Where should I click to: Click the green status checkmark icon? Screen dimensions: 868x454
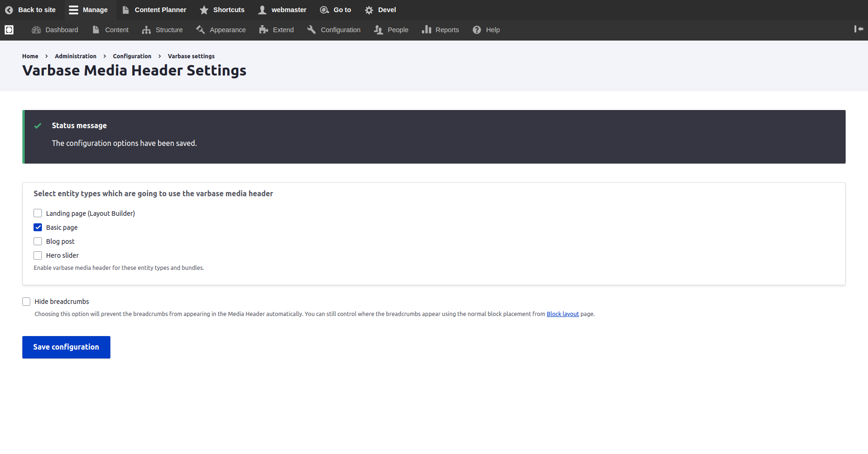[x=38, y=126]
